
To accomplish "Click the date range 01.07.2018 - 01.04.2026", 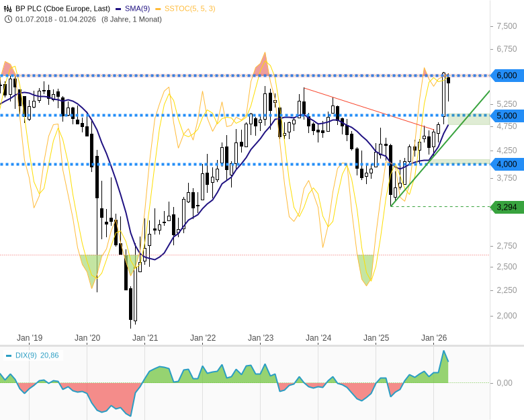I will pos(55,19).
